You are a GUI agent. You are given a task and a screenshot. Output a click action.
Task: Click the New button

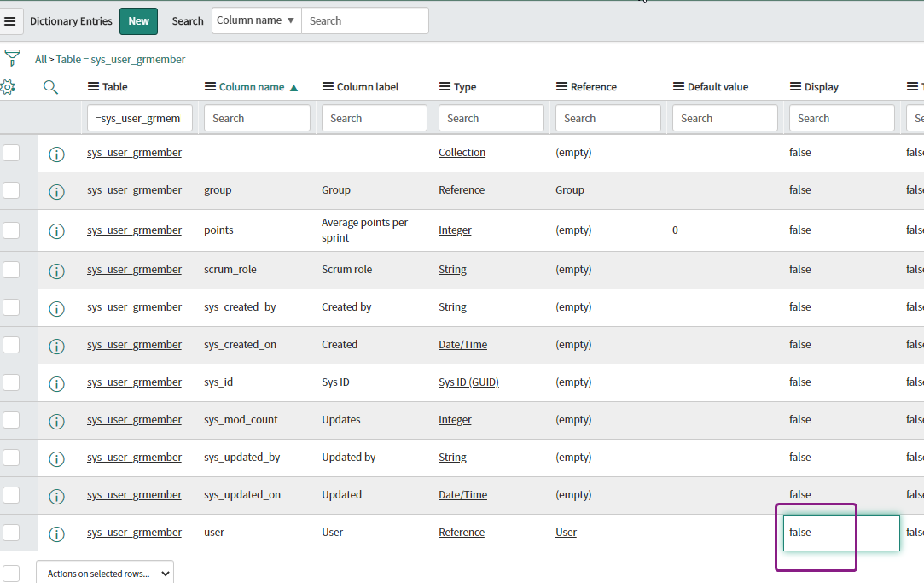click(x=138, y=20)
